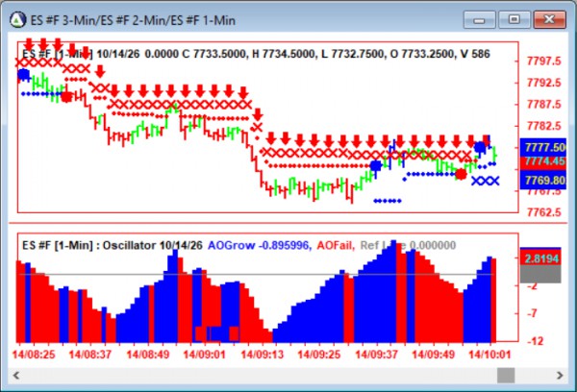
Task: Minimize the ES #F chart window
Action: coord(480,19)
